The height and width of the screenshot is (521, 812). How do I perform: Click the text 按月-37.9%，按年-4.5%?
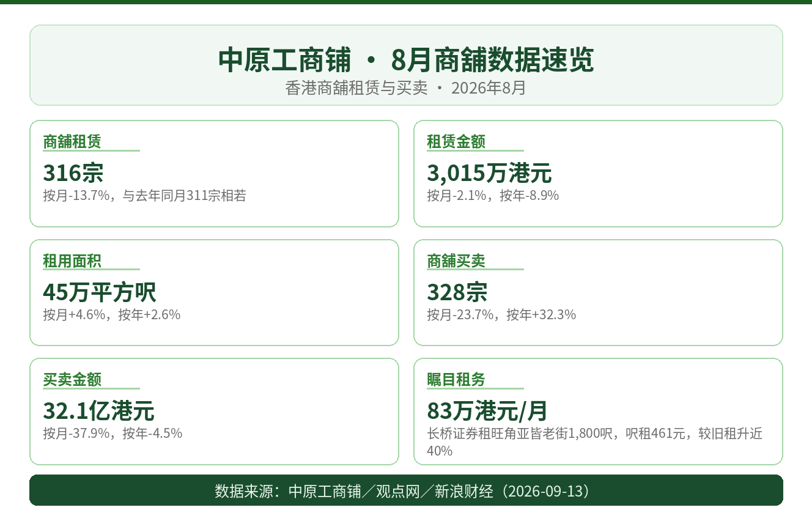pos(113,434)
